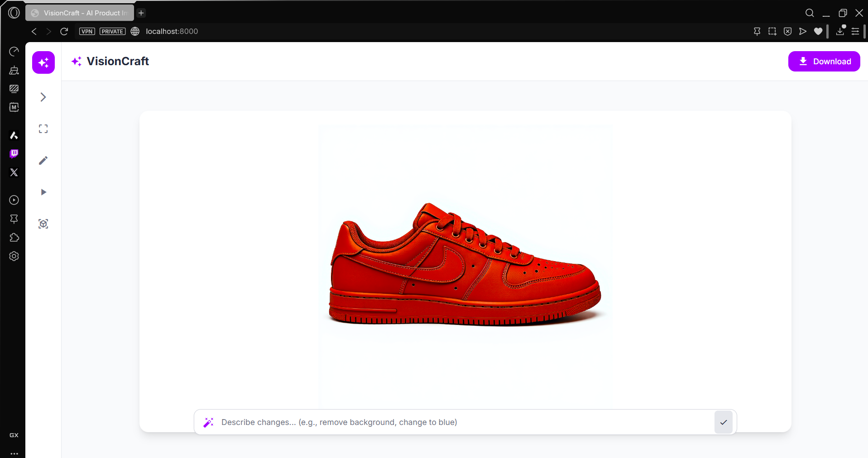The width and height of the screenshot is (868, 458).
Task: Select the 3D cube scan tool
Action: tap(43, 224)
